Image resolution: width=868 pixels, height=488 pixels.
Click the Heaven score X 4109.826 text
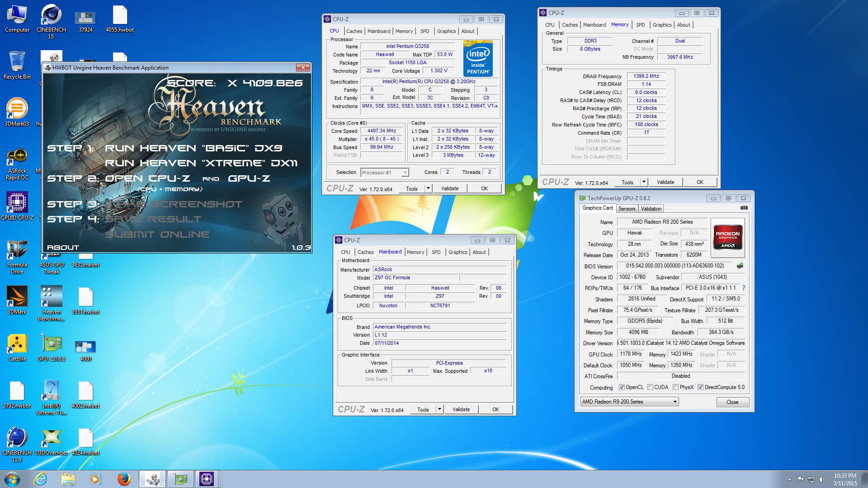pos(235,83)
